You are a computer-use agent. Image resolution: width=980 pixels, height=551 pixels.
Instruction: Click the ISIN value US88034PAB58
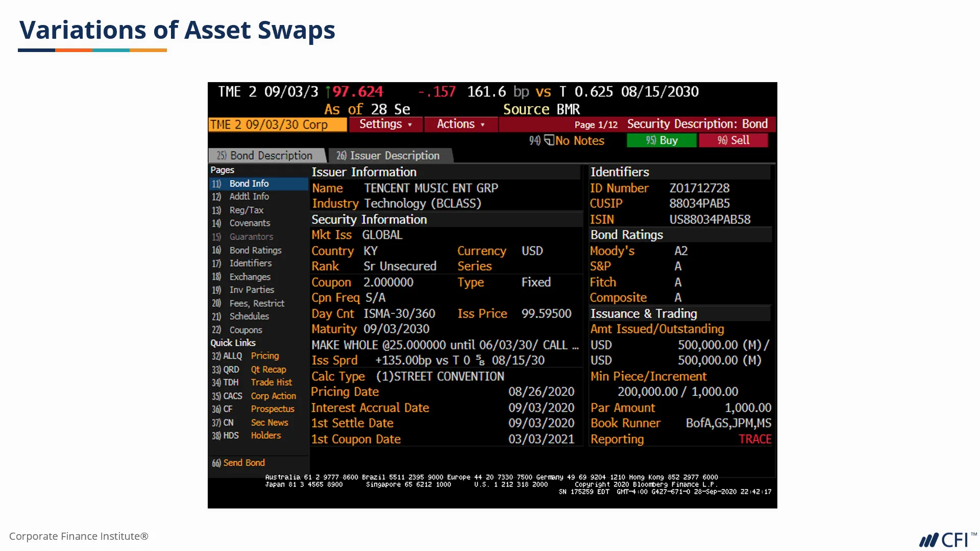[709, 219]
